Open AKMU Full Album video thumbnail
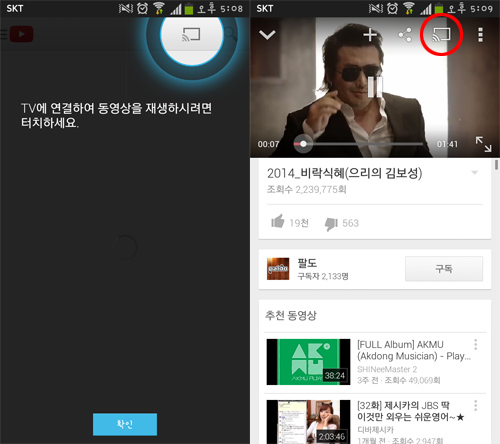 coord(308,362)
